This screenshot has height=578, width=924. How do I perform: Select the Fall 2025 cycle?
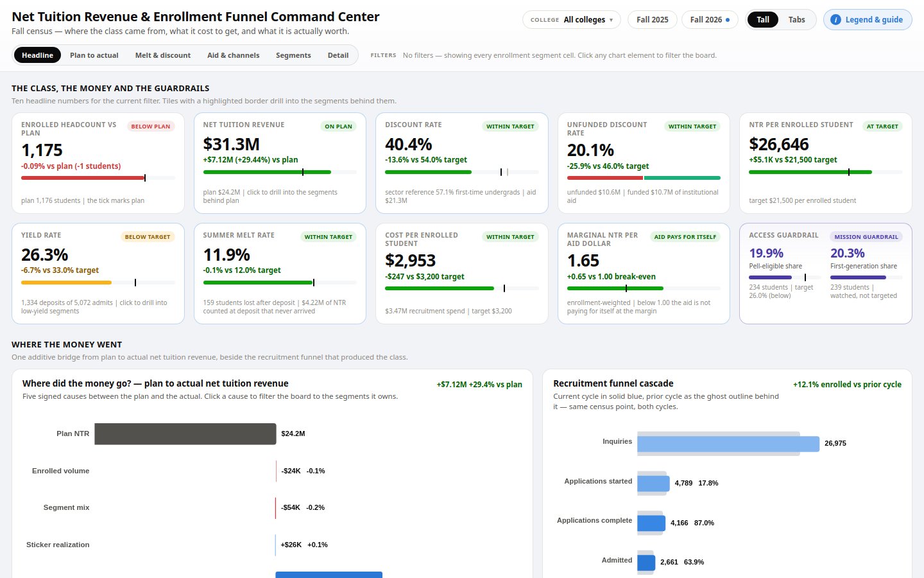coord(652,20)
